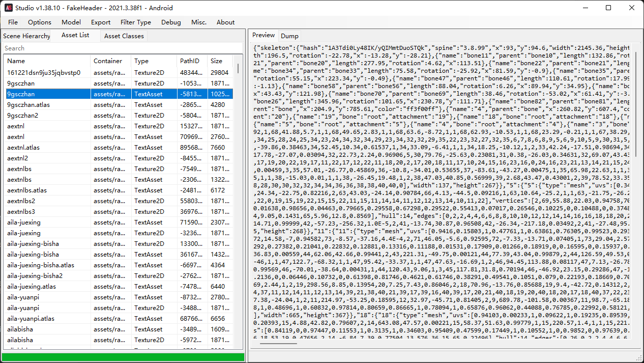Open the Options menu

point(40,22)
